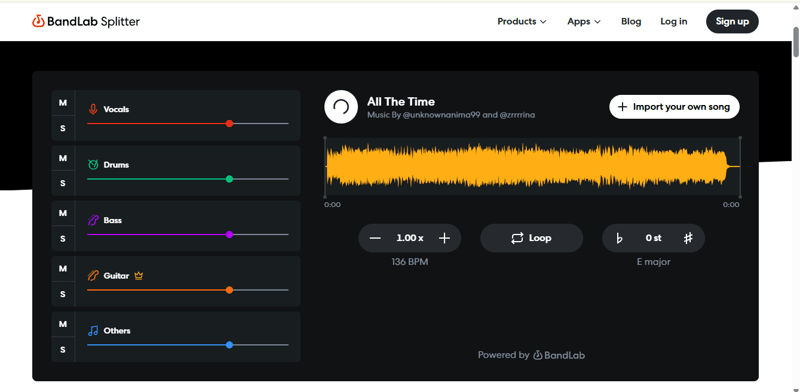Click the Drums icon
This screenshot has height=392, width=800.
click(93, 165)
